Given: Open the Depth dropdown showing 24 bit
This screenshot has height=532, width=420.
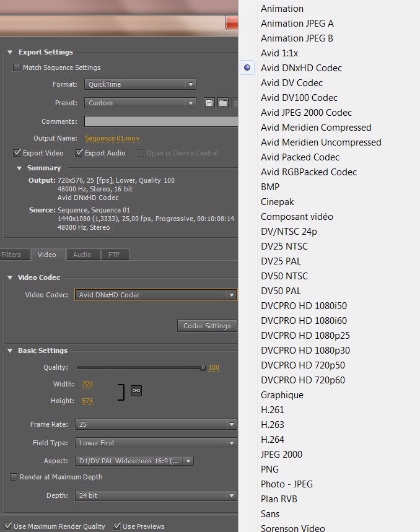Looking at the screenshot, I should tap(155, 495).
